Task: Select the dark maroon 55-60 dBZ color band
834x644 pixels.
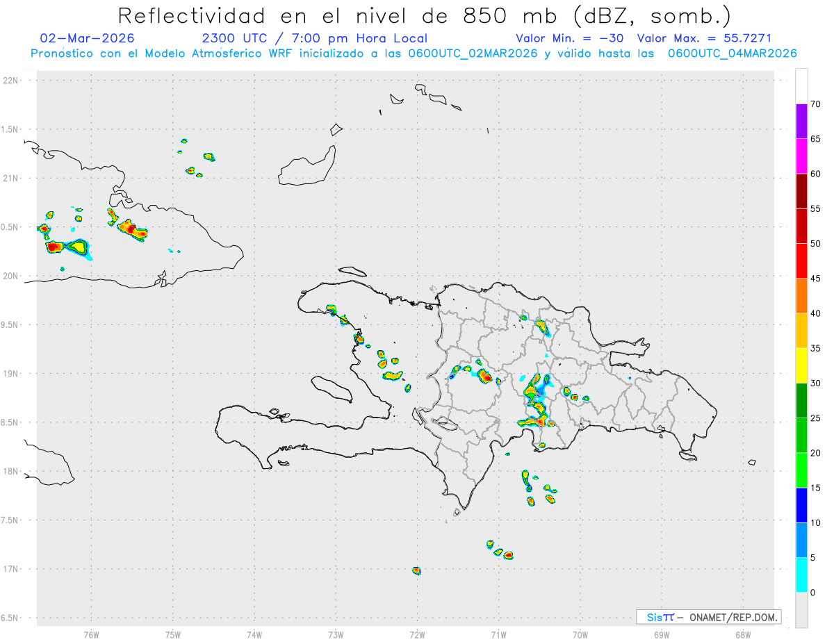Action: pos(801,190)
